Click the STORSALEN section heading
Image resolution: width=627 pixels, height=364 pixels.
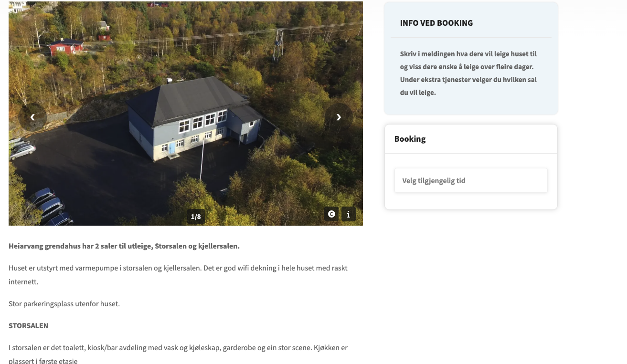(x=29, y=326)
